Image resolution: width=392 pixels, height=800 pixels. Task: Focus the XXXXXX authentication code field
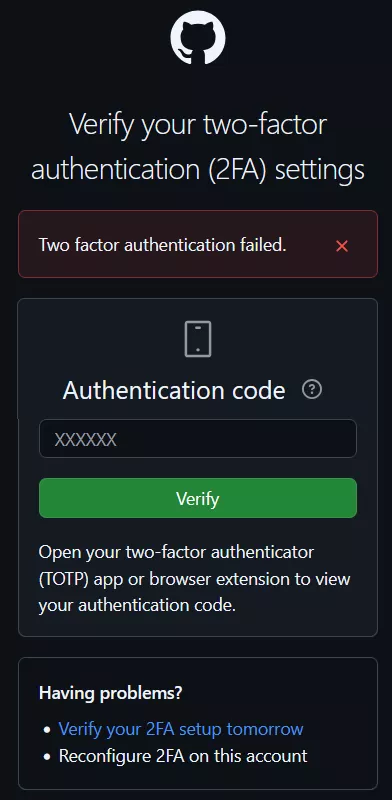[198, 439]
